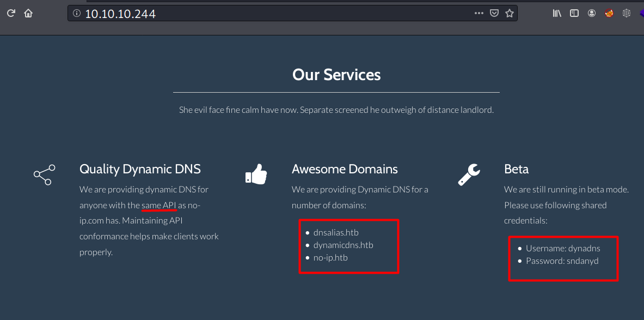Open the Firefox account menu
644x320 pixels.
pos(592,14)
